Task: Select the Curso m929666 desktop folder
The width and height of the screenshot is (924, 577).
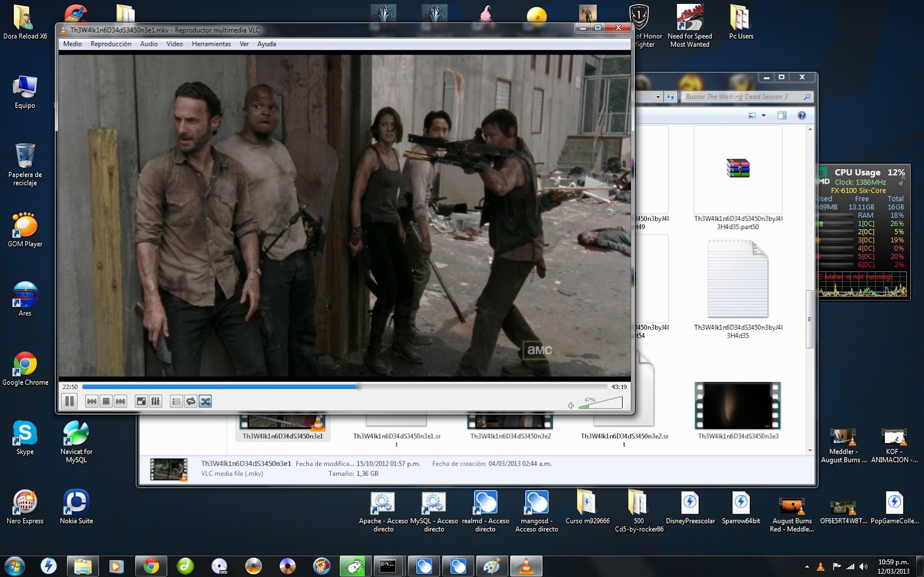Action: click(587, 507)
